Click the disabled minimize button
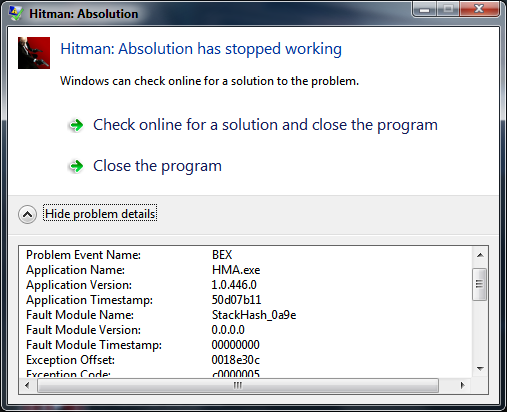 point(424,9)
